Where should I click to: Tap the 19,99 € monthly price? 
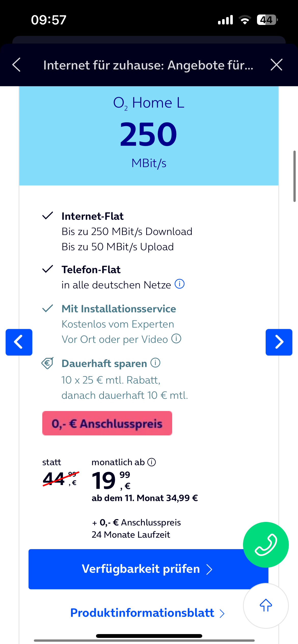pyautogui.click(x=111, y=480)
